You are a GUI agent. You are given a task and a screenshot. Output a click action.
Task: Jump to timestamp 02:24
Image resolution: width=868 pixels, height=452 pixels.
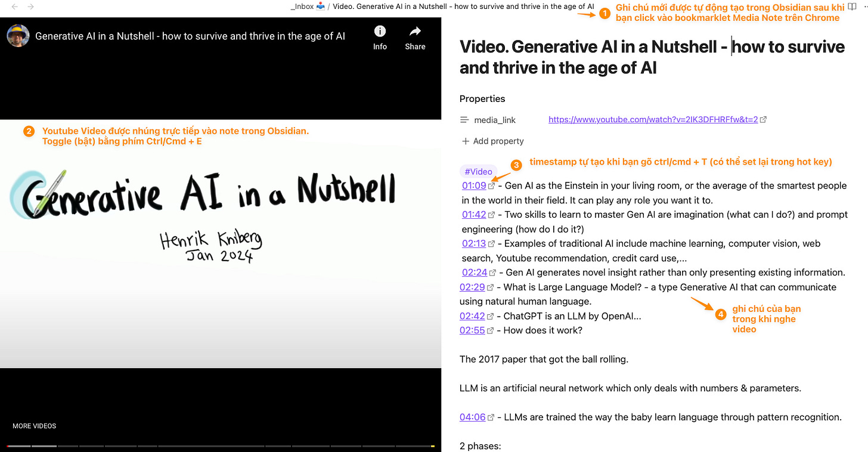point(475,273)
